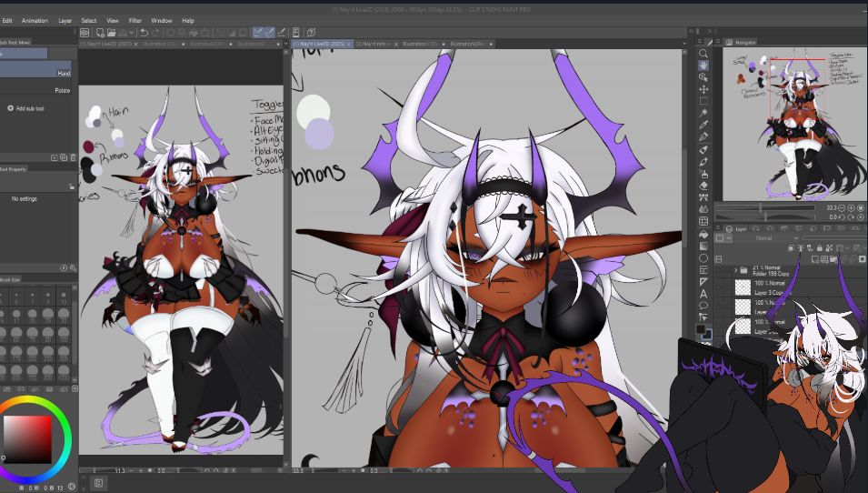Select the Frame border tool
Image resolution: width=868 pixels, height=493 pixels.
[703, 270]
